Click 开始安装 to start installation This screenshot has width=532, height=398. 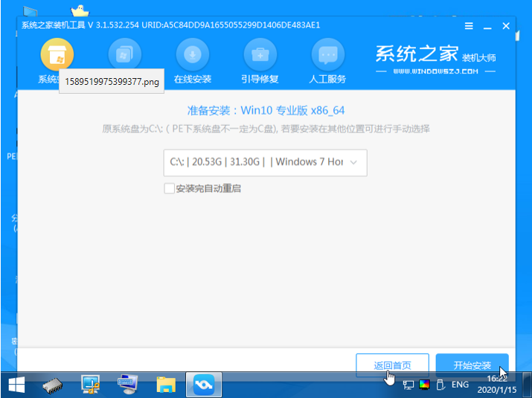point(472,365)
